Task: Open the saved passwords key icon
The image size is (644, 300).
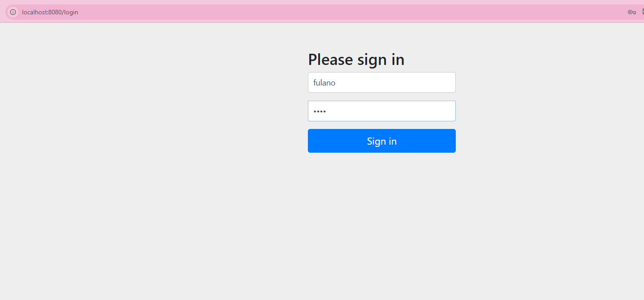Action: pyautogui.click(x=632, y=12)
